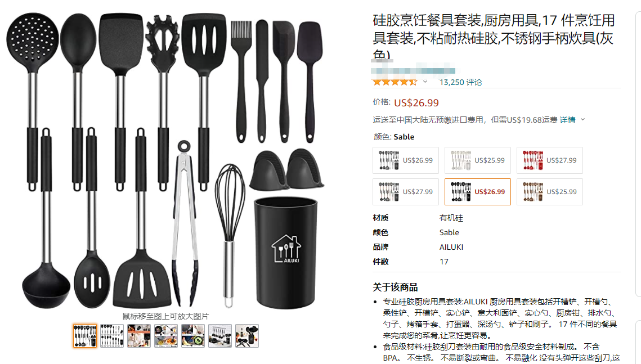Screen dimensions: 641x364
Task: Open the last thumbnail with utensil holder
Action: point(247,336)
